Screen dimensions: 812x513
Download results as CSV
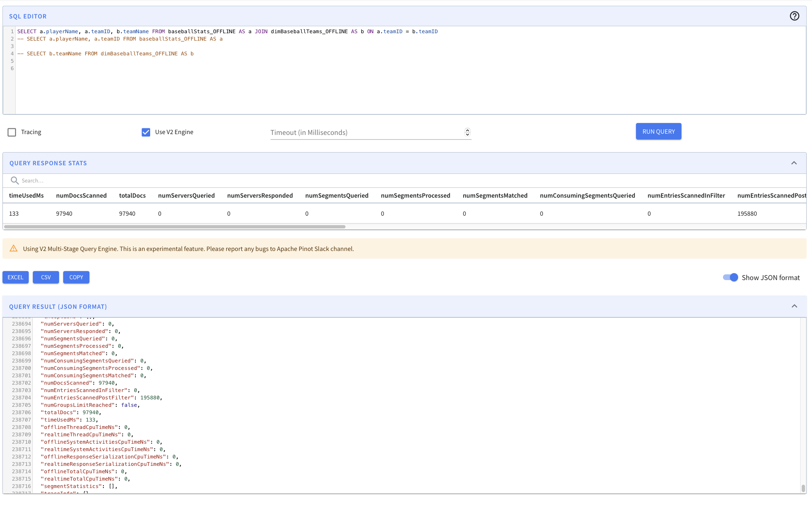coord(46,277)
